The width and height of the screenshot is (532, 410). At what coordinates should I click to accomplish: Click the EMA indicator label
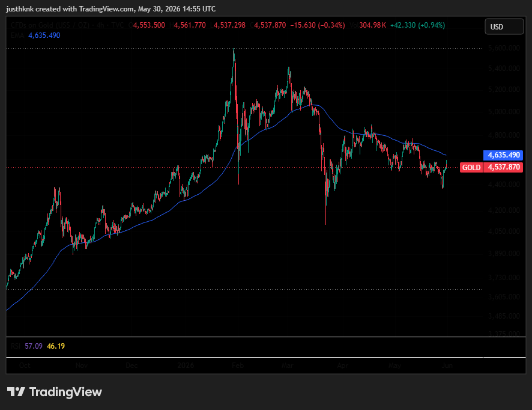tap(17, 35)
